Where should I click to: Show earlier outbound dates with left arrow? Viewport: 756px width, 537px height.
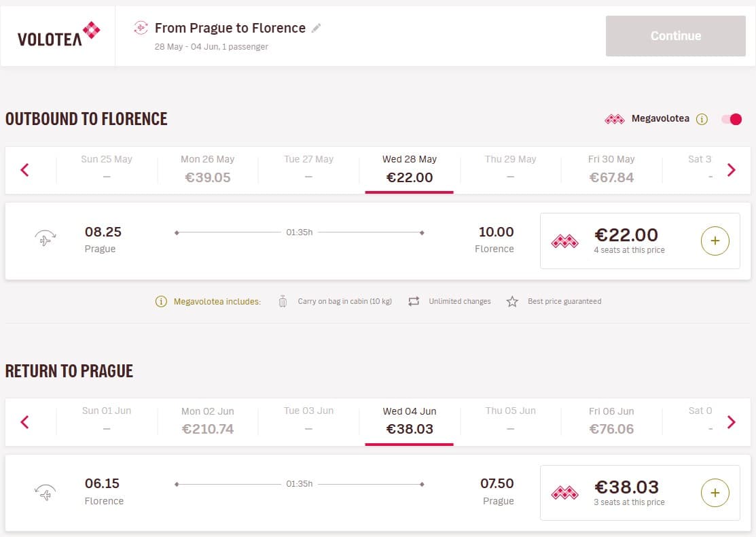(24, 170)
